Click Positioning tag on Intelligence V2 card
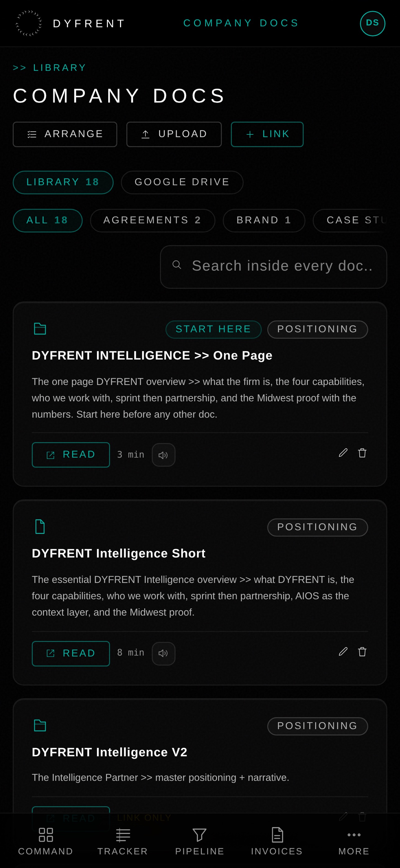 click(x=318, y=726)
